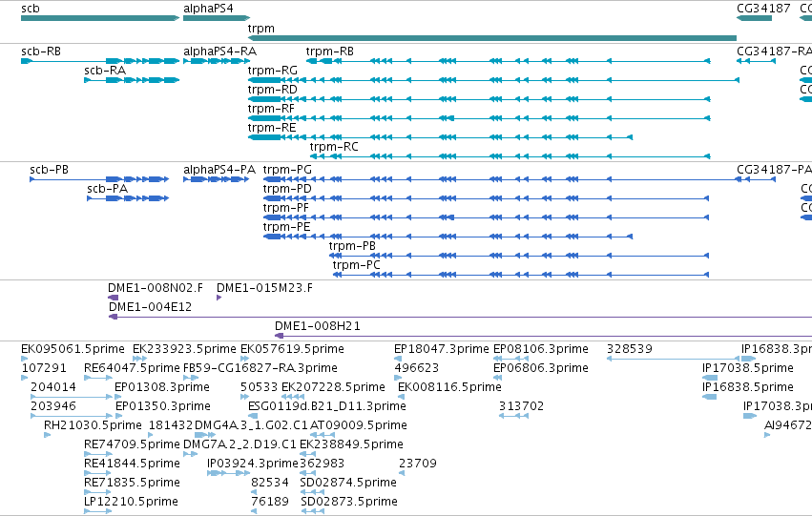Click the trpm-PG protein label
This screenshot has width=812, height=516.
pyautogui.click(x=287, y=170)
